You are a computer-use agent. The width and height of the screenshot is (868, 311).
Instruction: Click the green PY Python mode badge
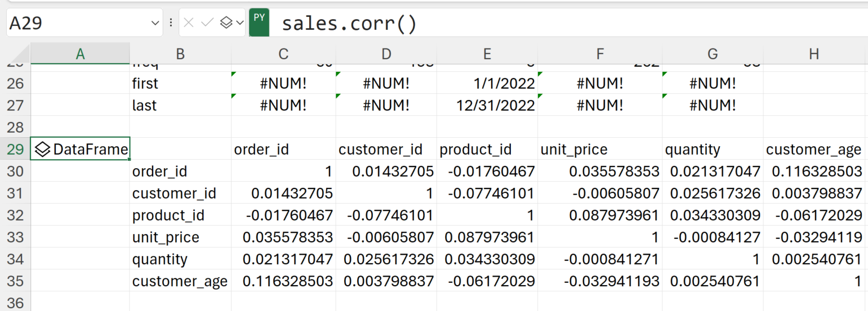point(259,23)
